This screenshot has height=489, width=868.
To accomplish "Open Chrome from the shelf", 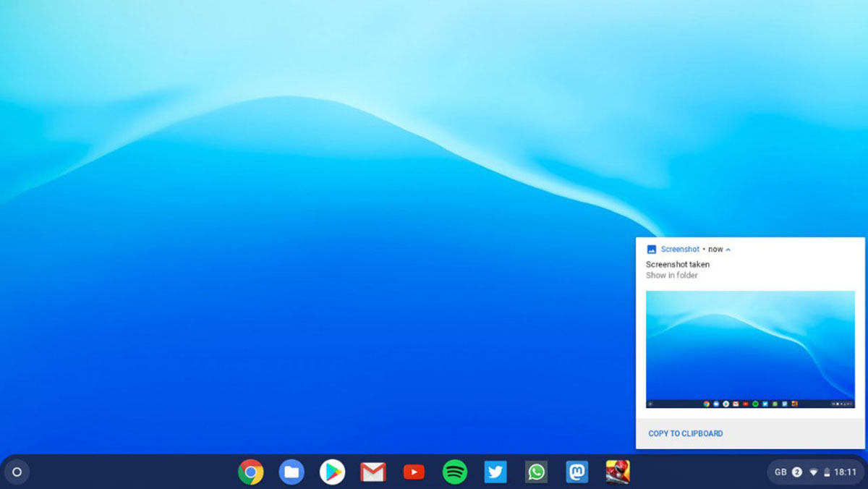I will (250, 472).
